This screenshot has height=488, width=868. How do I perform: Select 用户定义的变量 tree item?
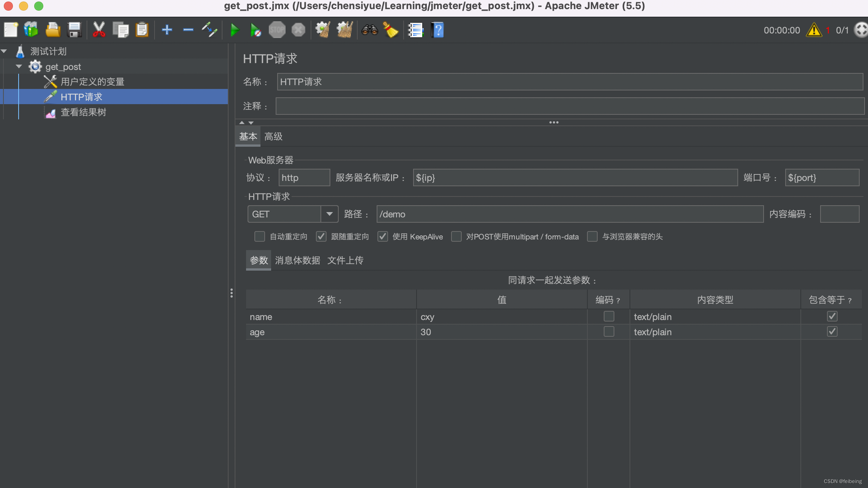[x=93, y=82]
